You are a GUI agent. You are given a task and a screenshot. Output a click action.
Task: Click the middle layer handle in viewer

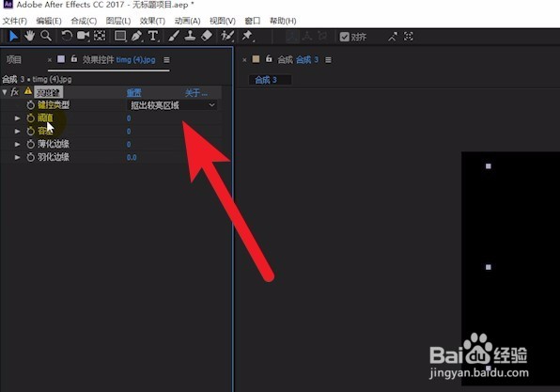[x=489, y=267]
